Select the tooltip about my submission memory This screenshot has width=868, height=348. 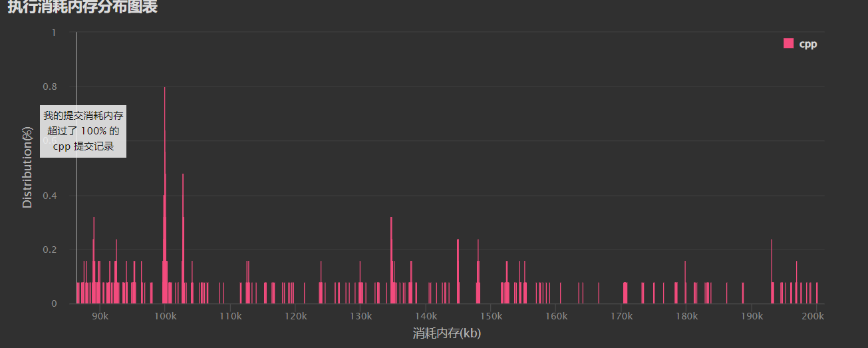click(83, 131)
